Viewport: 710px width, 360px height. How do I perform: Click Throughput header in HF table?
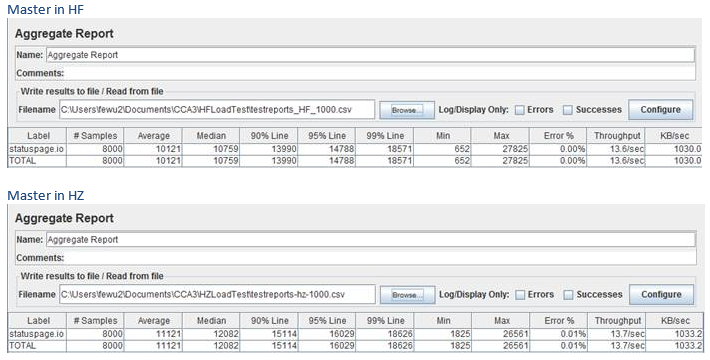616,136
